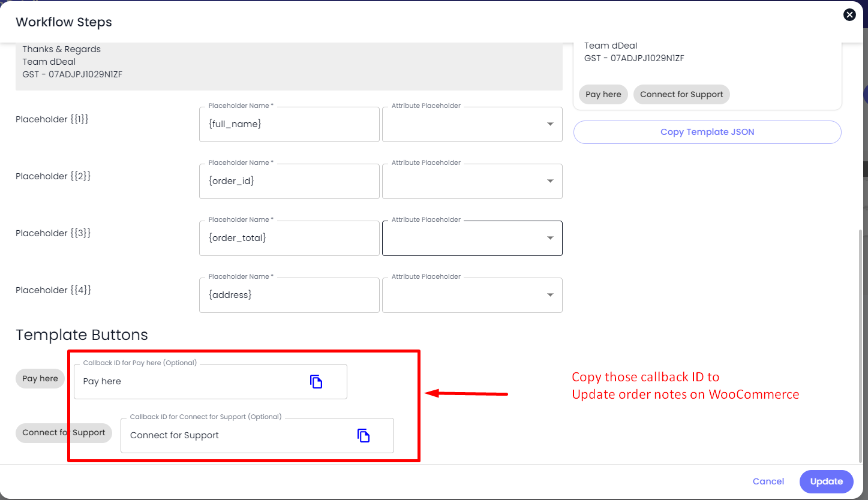The image size is (868, 500).
Task: Click Pay here chip under Template Buttons
Action: pos(40,378)
